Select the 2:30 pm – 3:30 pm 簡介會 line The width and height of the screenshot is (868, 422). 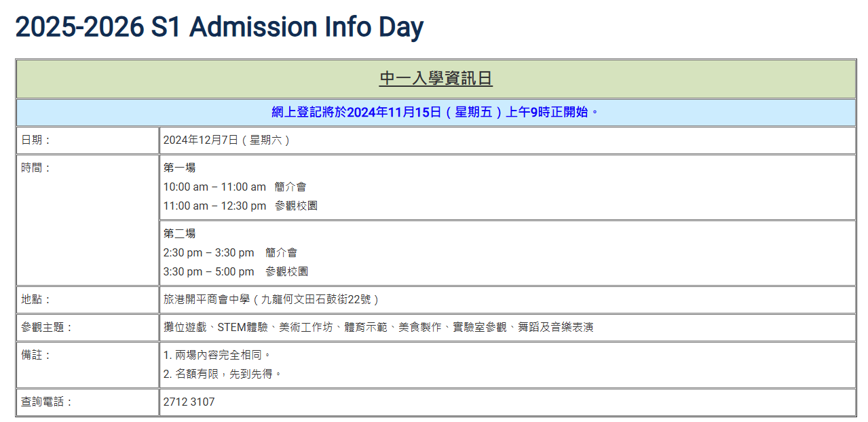pos(230,252)
